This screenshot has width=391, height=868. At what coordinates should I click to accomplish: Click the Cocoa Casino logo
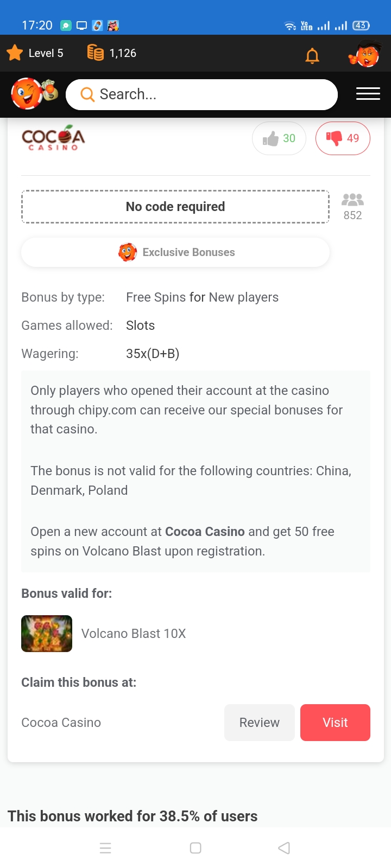pyautogui.click(x=53, y=138)
